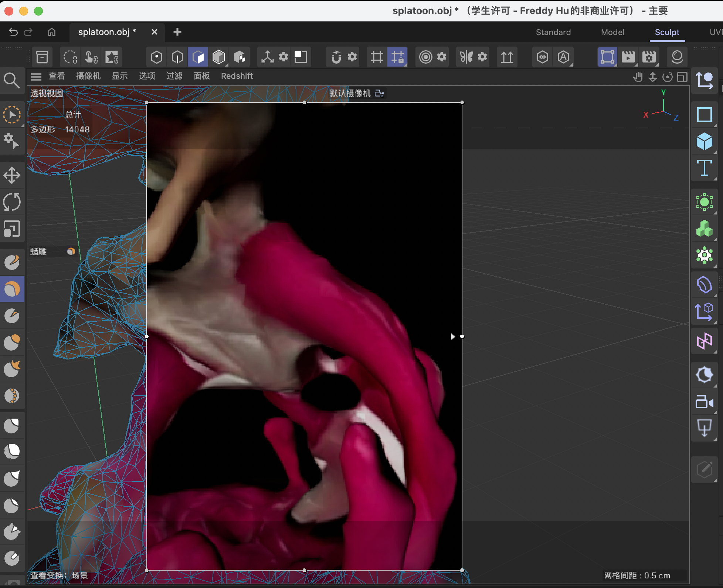Open the 摄像机 viewport menu

(x=88, y=76)
